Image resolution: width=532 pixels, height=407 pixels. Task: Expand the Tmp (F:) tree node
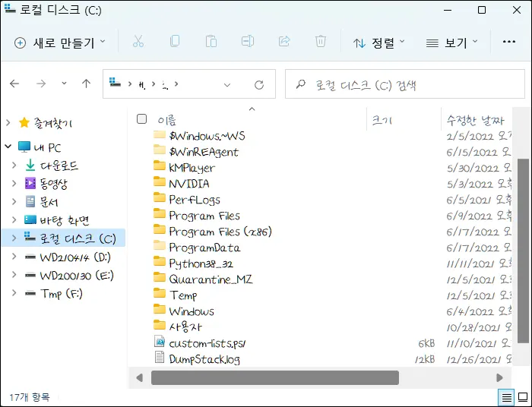pos(14,293)
